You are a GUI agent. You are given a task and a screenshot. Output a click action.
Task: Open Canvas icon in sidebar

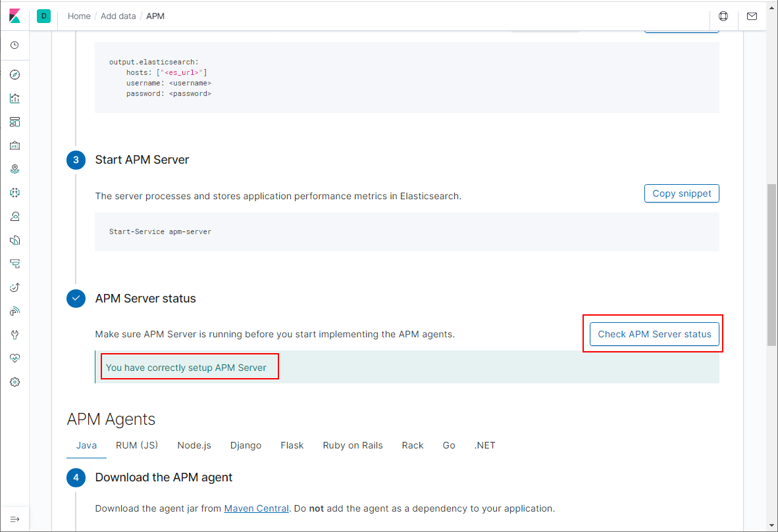click(15, 146)
